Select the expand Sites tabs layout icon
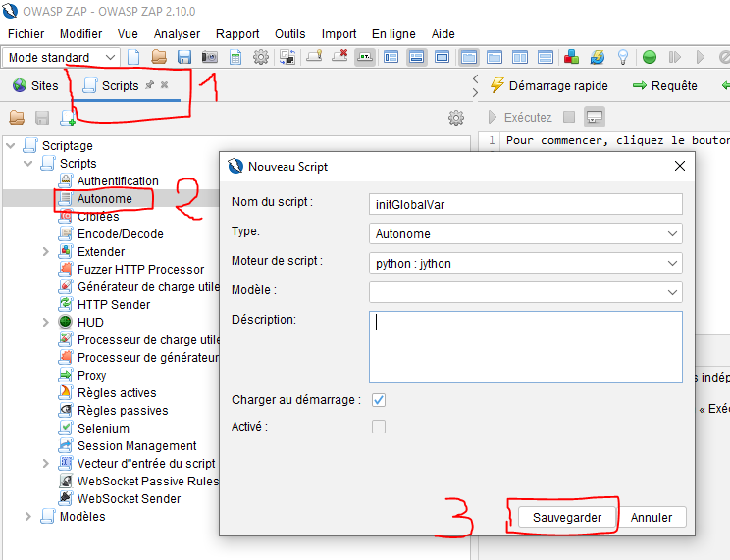 [391, 57]
